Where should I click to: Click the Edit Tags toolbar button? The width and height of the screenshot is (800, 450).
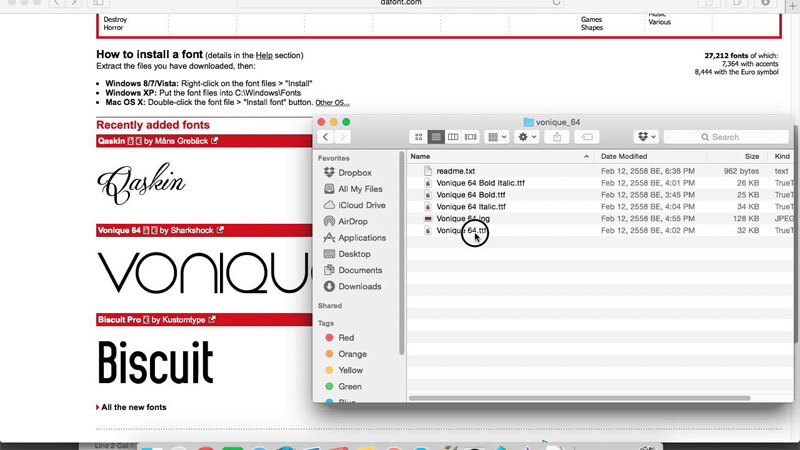589,137
